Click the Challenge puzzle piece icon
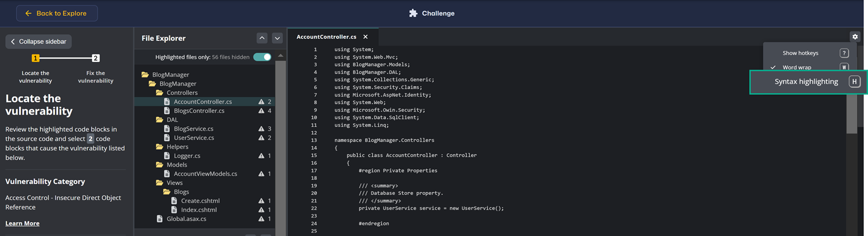868x236 pixels. 413,13
